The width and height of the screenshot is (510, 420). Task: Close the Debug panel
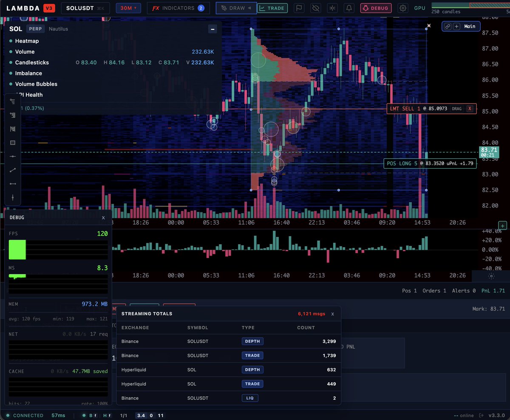[103, 217]
